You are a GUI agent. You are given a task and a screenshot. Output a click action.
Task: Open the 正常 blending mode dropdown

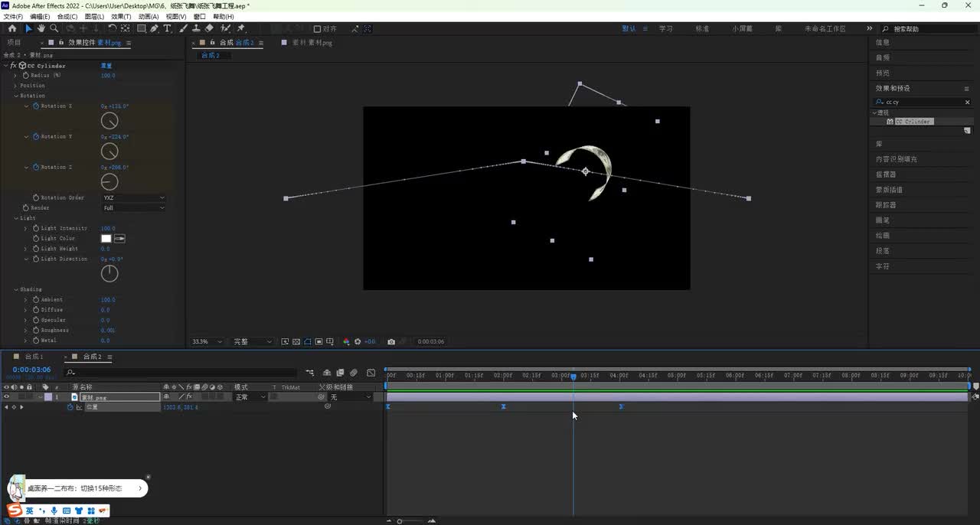250,397
